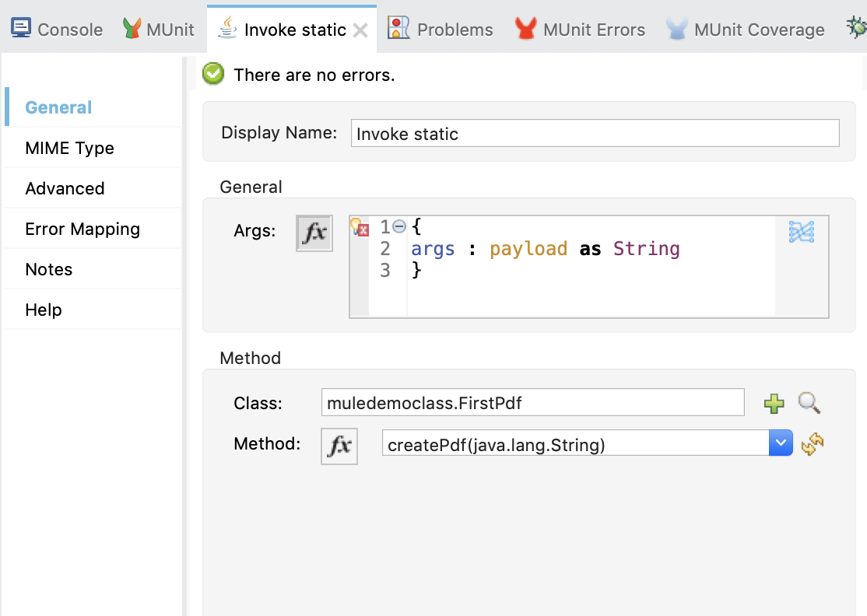Screen dimensions: 867x616
Task: Open the Method dropdown arrow
Action: [780, 444]
